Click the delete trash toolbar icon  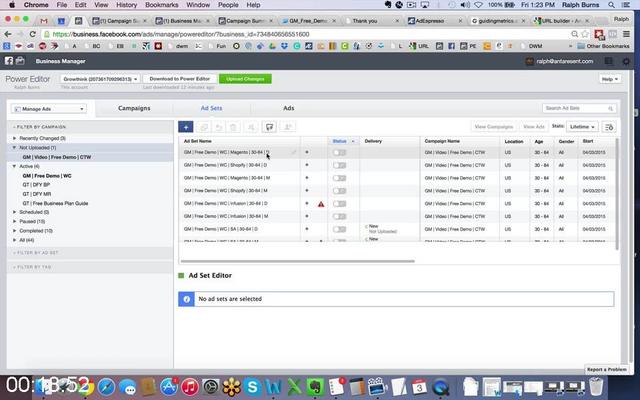click(x=233, y=127)
